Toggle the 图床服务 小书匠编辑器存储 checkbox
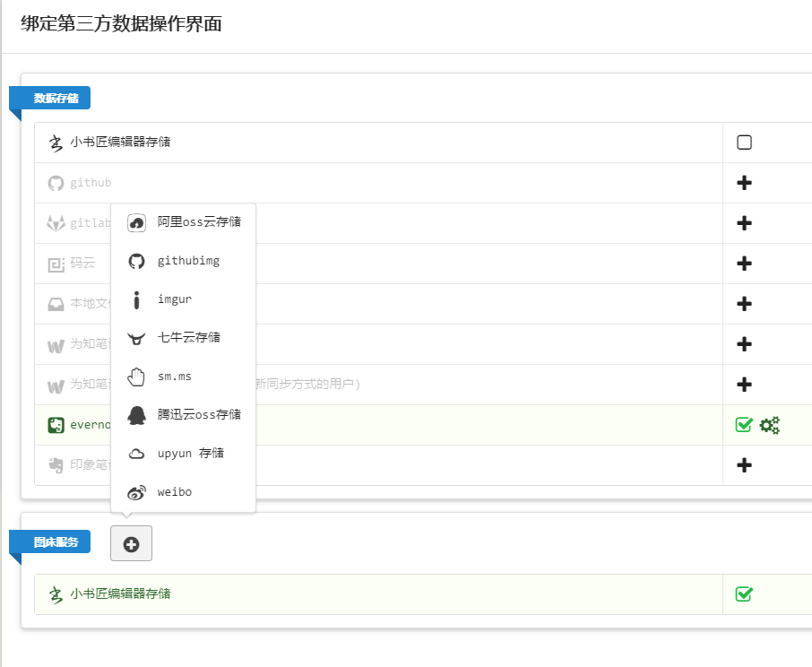812x667 pixels. 743,594
